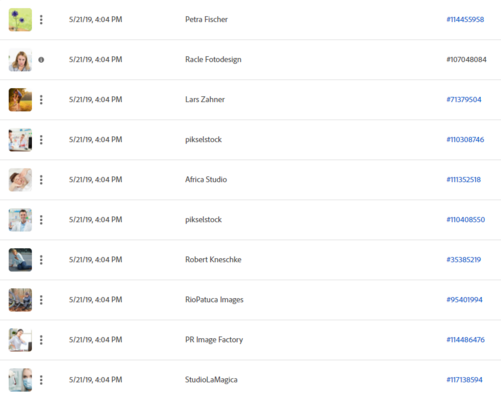Open asset link #35385219
This screenshot has height=398, width=501.
tap(463, 259)
